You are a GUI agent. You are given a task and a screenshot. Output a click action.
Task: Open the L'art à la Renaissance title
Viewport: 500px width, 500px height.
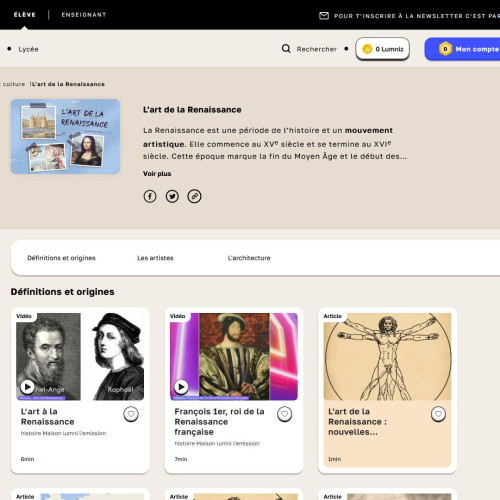pos(47,416)
